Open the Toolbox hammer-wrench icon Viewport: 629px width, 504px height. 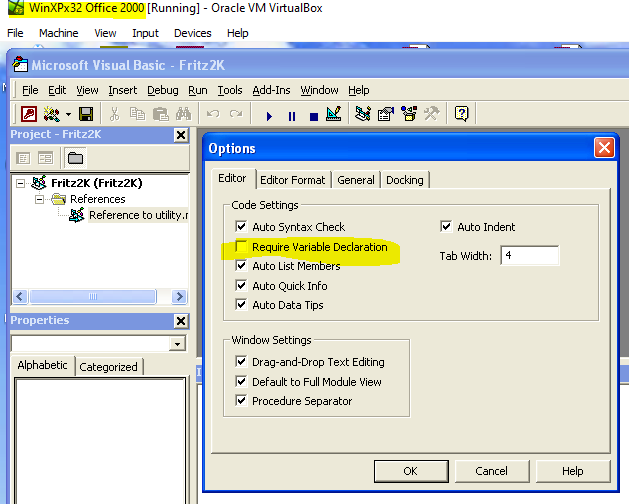(432, 114)
